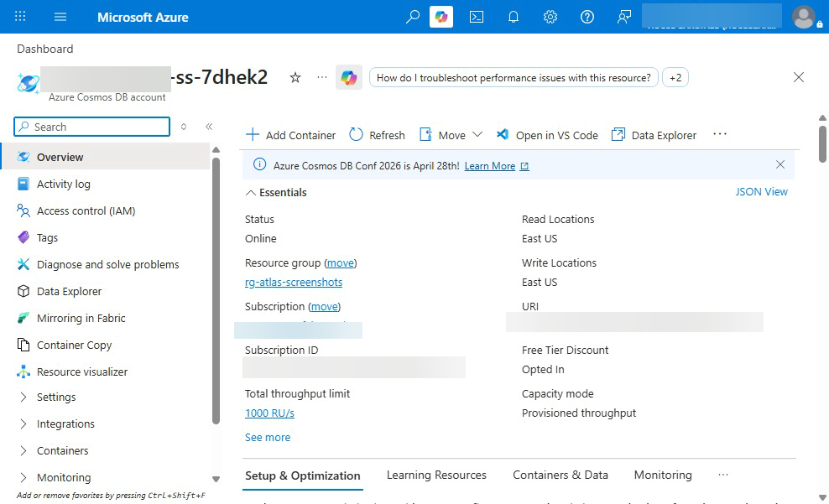Click the left navigation scrollbar
The height and width of the screenshot is (504, 829).
[x=216, y=290]
